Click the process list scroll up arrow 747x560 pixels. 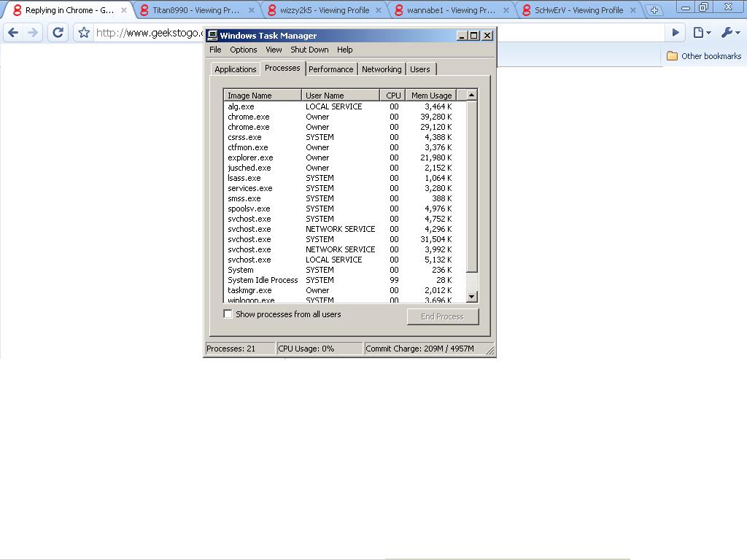pyautogui.click(x=472, y=95)
